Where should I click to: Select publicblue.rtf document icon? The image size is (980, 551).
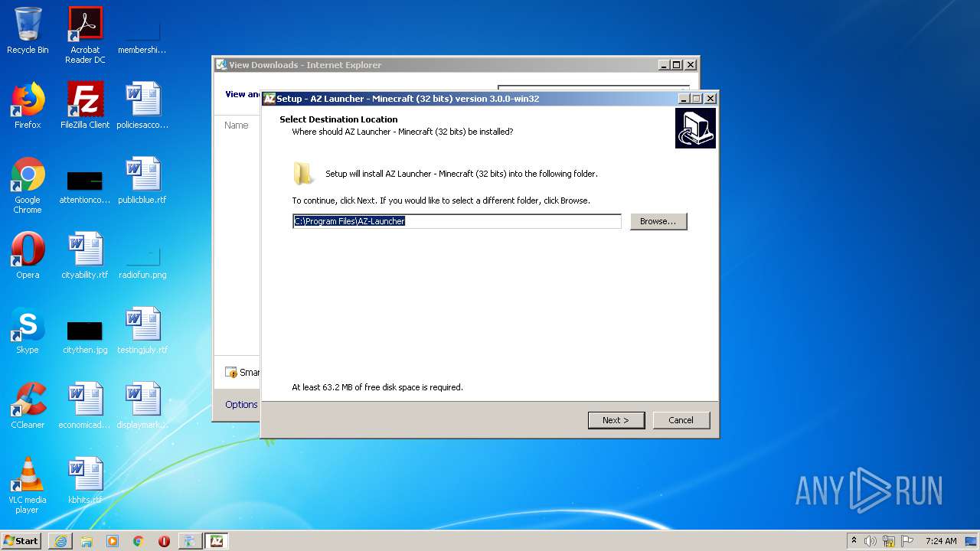click(x=142, y=181)
